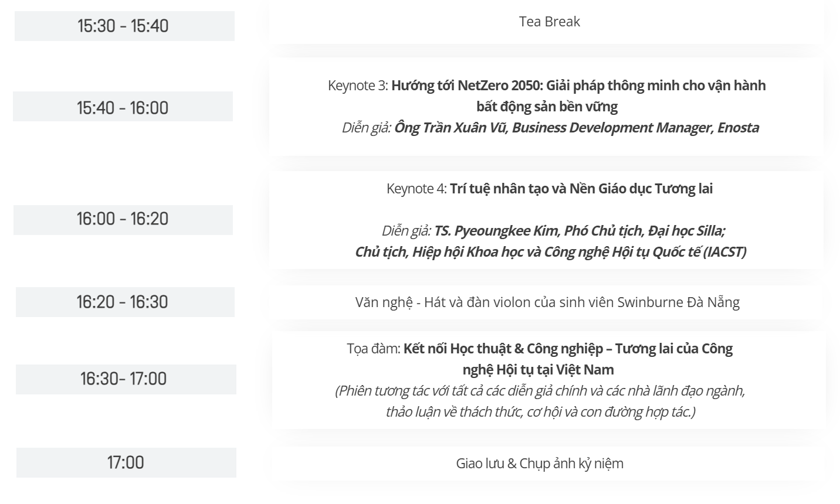Select speaker Ông Trần Xuân Vũ line
This screenshot has width=840, height=504.
click(551, 128)
